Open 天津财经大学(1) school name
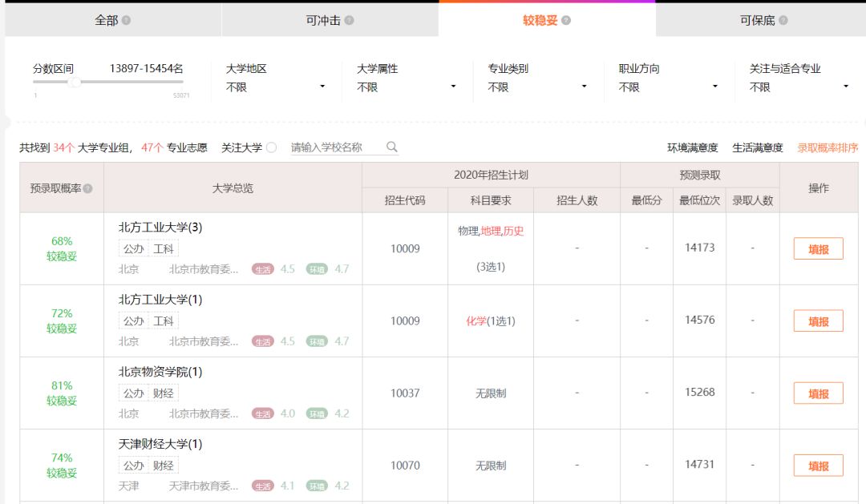866x504 pixels. coord(160,445)
